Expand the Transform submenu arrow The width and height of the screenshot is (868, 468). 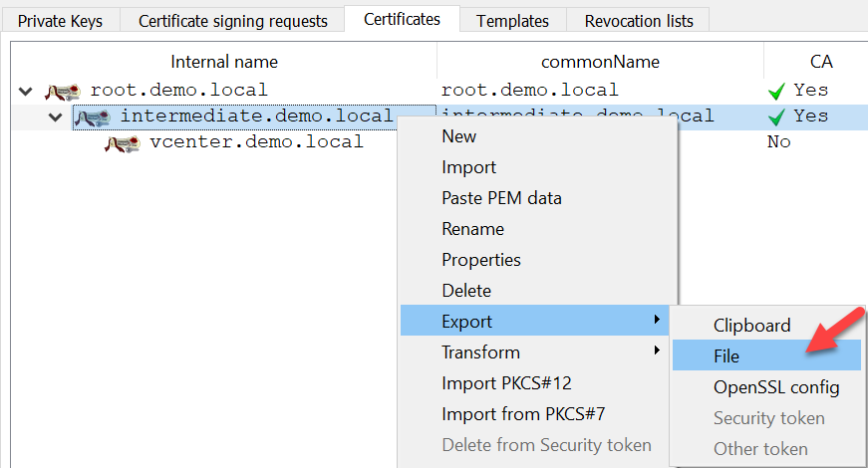click(x=656, y=351)
